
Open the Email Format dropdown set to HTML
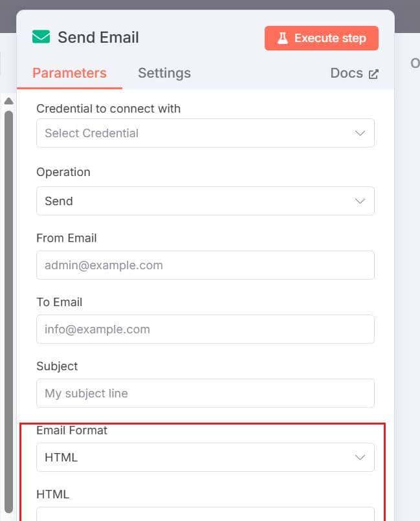[205, 458]
